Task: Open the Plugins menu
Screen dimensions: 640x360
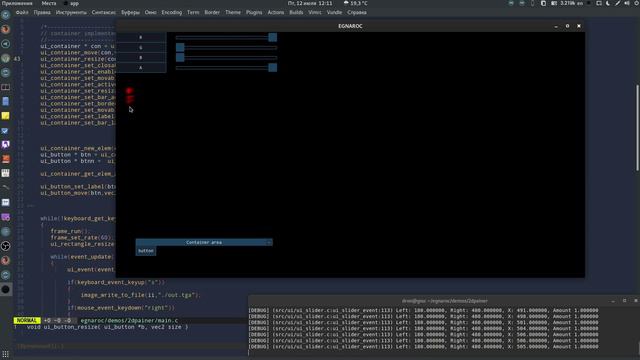Action: 254,12
